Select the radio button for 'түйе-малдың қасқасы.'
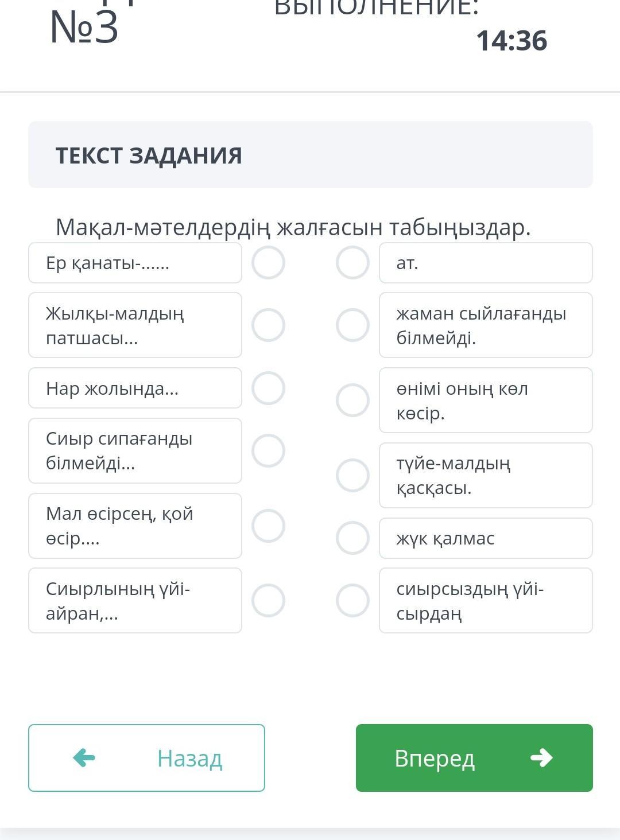 point(352,475)
